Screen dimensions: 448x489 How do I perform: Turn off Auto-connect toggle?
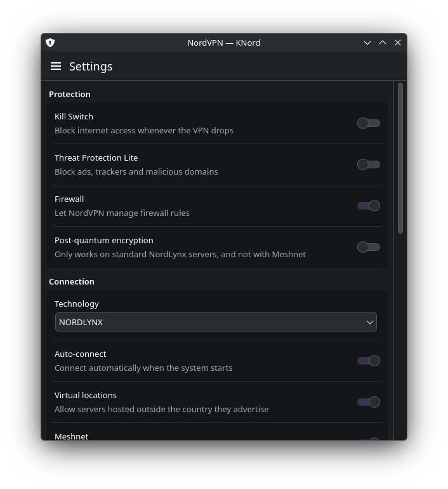[x=369, y=361]
